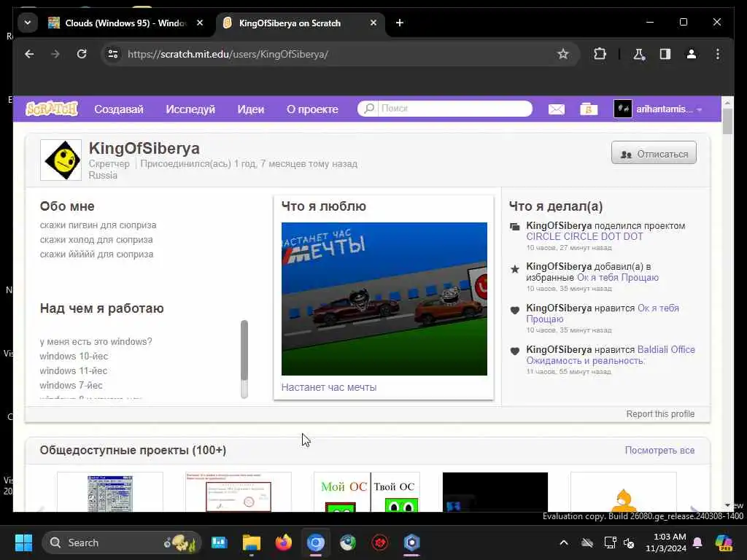
Task: Click the page vertical scrollbar thumb
Action: click(x=727, y=122)
